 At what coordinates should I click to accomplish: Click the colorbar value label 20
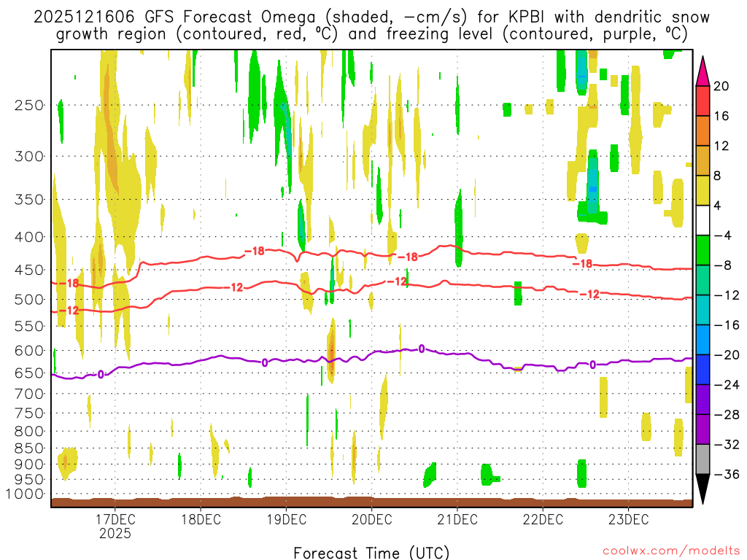(x=721, y=86)
